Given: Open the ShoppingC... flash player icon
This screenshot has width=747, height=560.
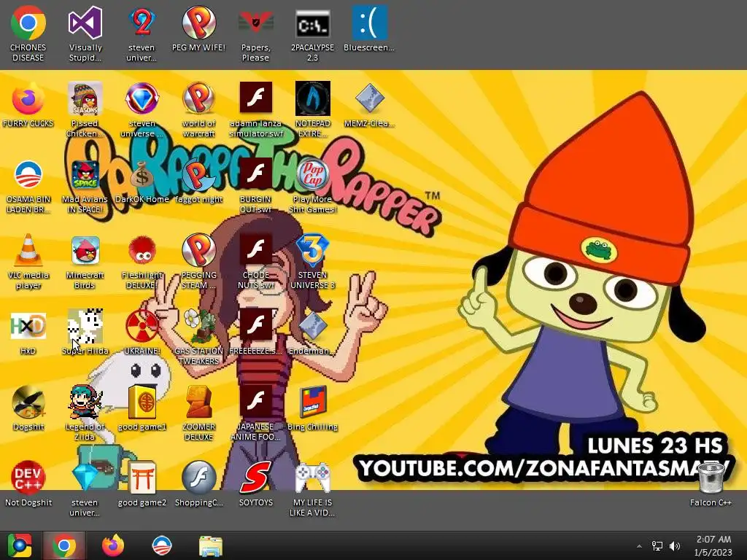Looking at the screenshot, I should (x=198, y=478).
